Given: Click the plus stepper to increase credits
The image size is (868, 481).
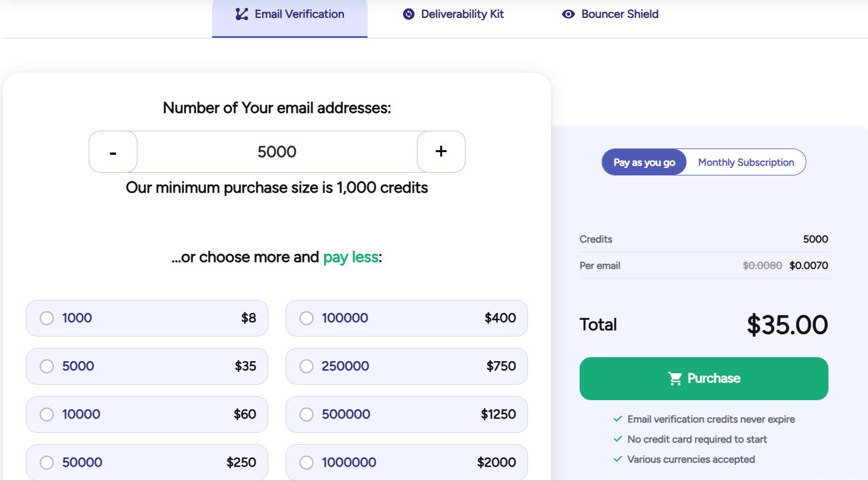Looking at the screenshot, I should coord(441,151).
